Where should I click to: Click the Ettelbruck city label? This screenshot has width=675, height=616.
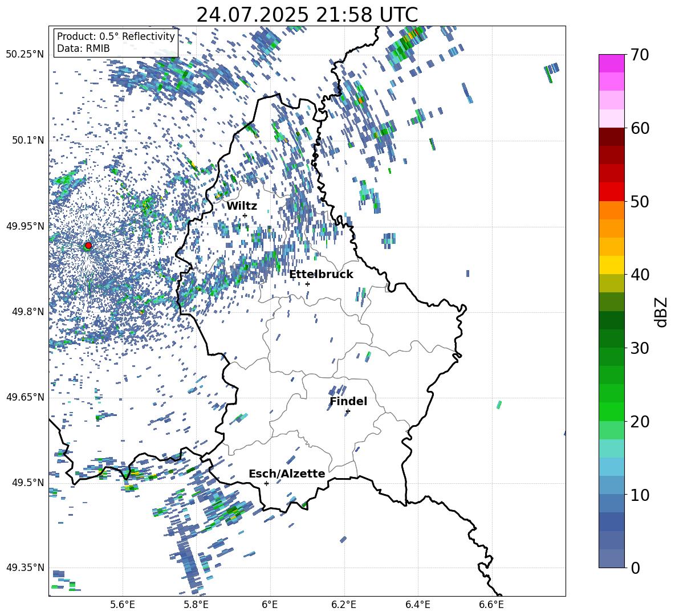click(321, 275)
